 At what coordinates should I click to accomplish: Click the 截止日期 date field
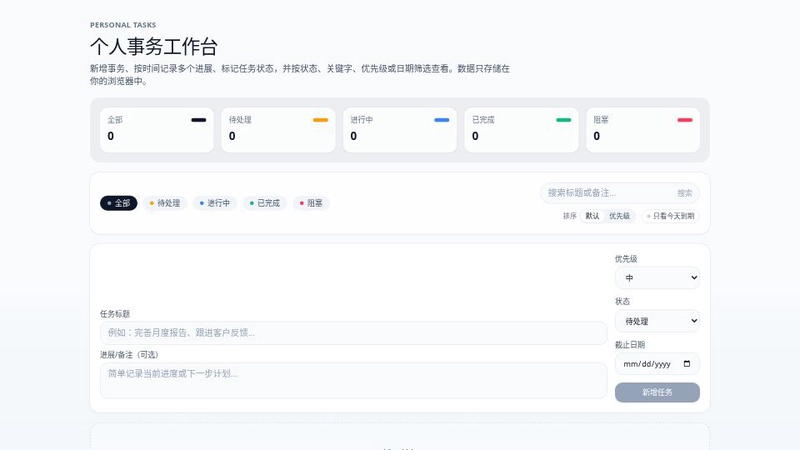pyautogui.click(x=657, y=364)
